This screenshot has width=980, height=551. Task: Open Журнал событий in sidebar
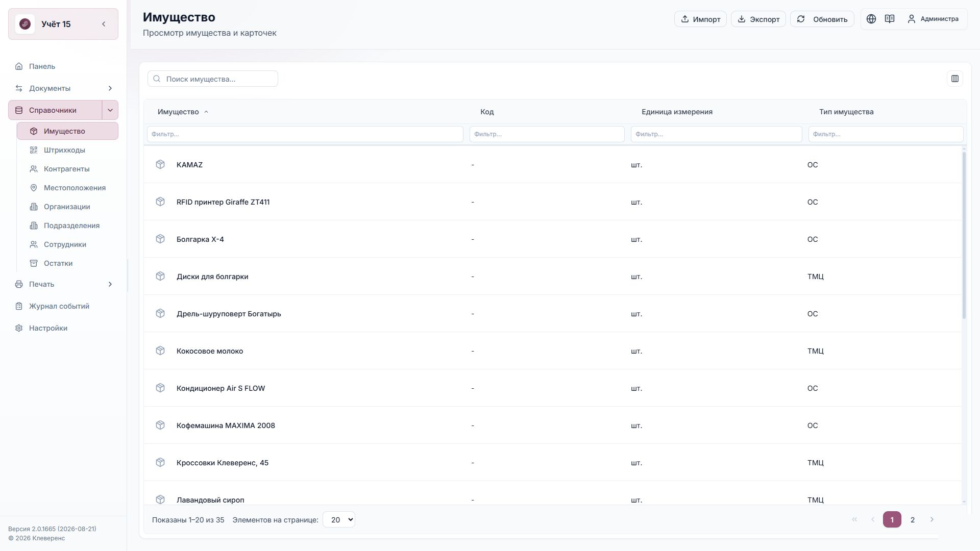click(x=63, y=306)
